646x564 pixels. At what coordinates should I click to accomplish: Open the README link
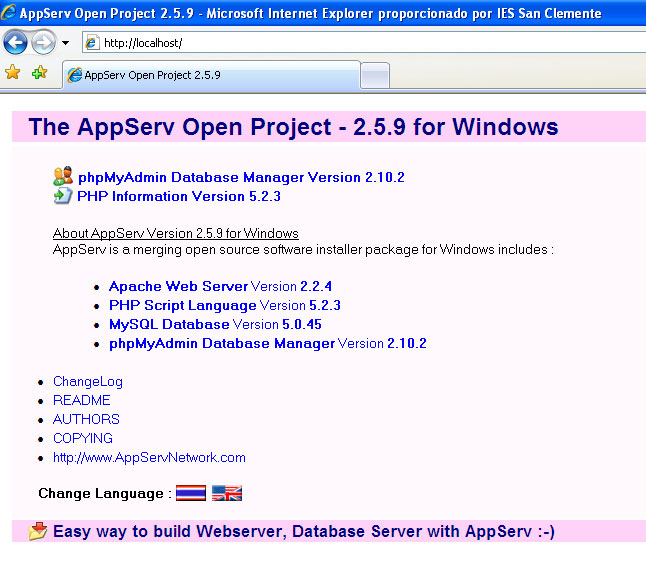82,400
